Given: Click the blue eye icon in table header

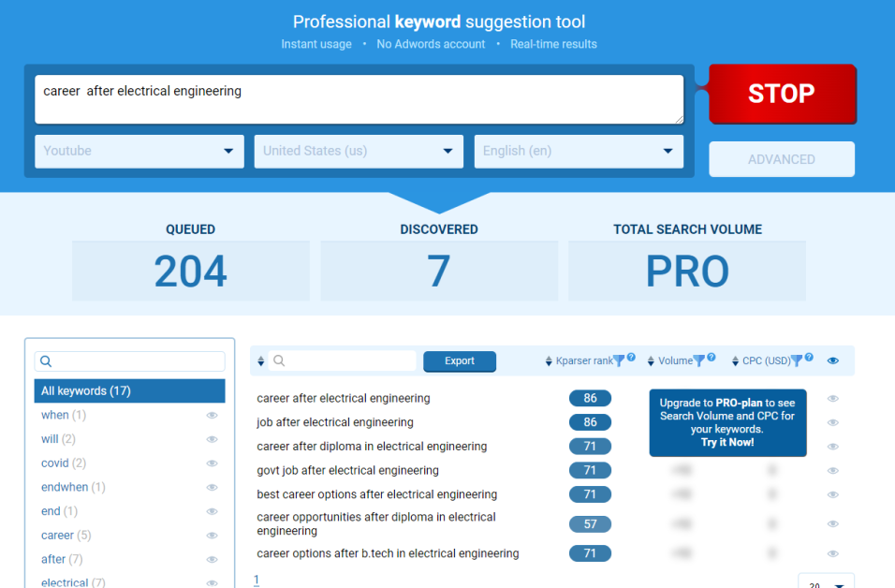Looking at the screenshot, I should [x=833, y=361].
